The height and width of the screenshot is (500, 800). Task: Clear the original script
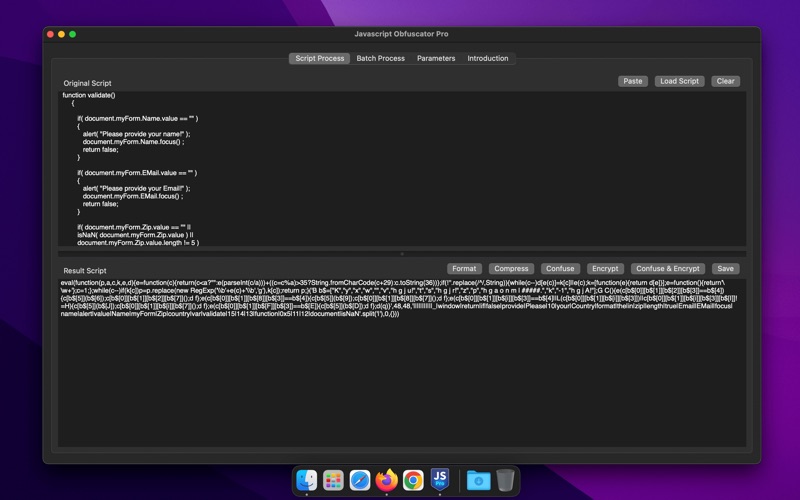(x=725, y=81)
